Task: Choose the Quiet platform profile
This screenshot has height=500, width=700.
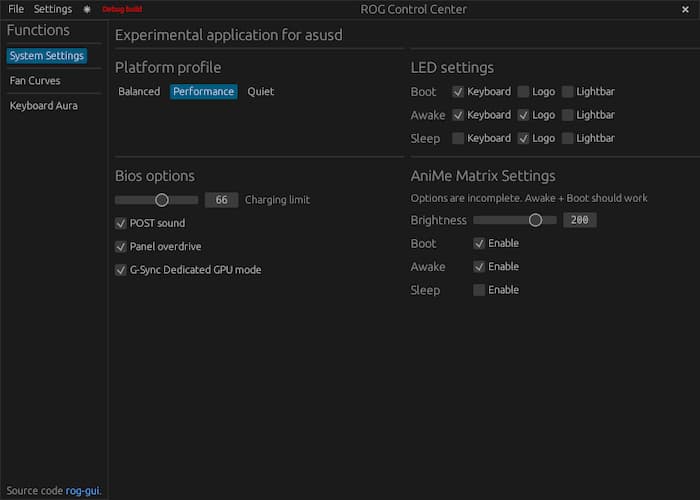Action: [261, 92]
